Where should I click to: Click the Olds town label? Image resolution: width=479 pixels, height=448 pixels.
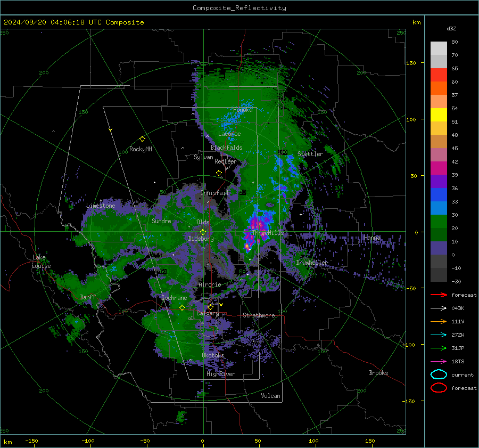(203, 222)
